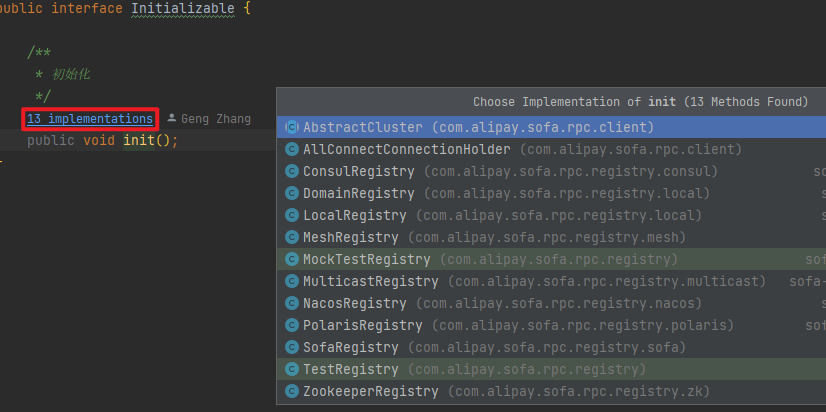
Task: Click the interface keyword in declaration
Action: click(87, 8)
